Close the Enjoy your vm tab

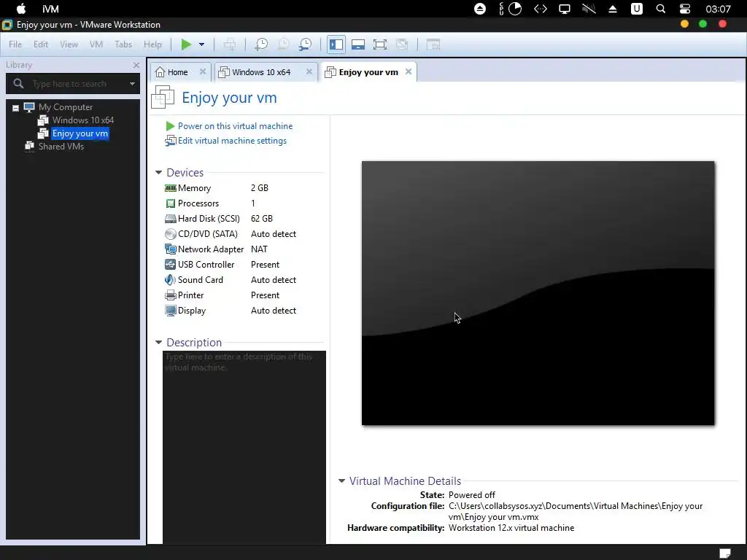click(x=409, y=71)
